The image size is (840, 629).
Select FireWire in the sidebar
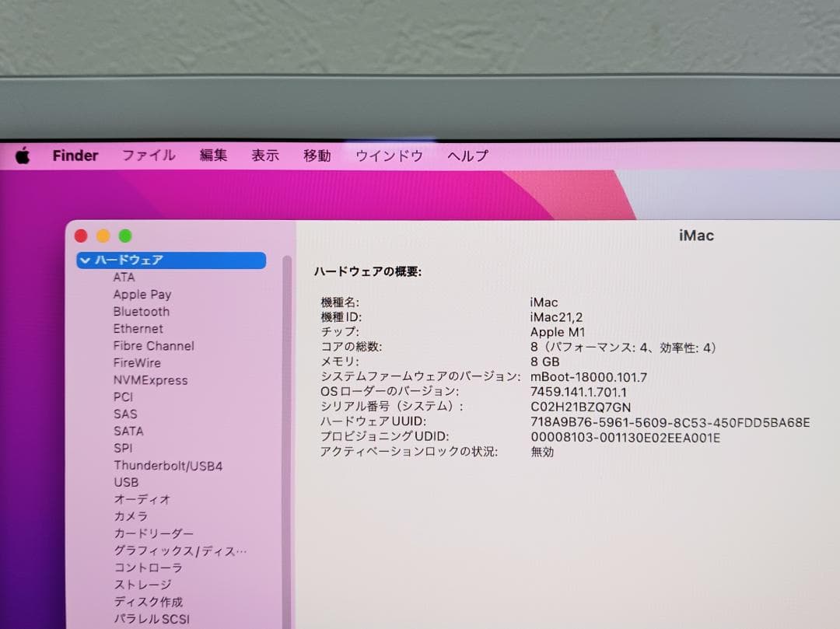click(x=137, y=363)
